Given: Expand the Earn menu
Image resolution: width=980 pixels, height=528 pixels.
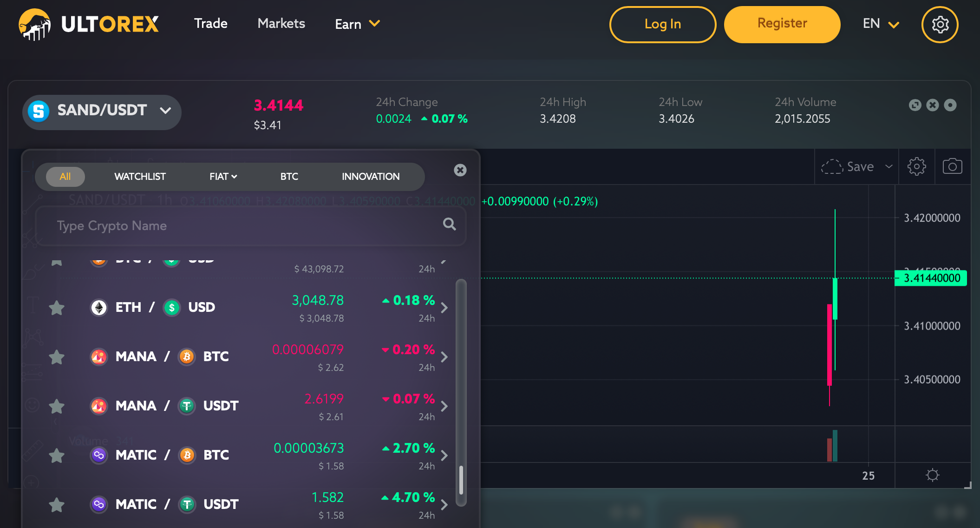Looking at the screenshot, I should (x=357, y=24).
